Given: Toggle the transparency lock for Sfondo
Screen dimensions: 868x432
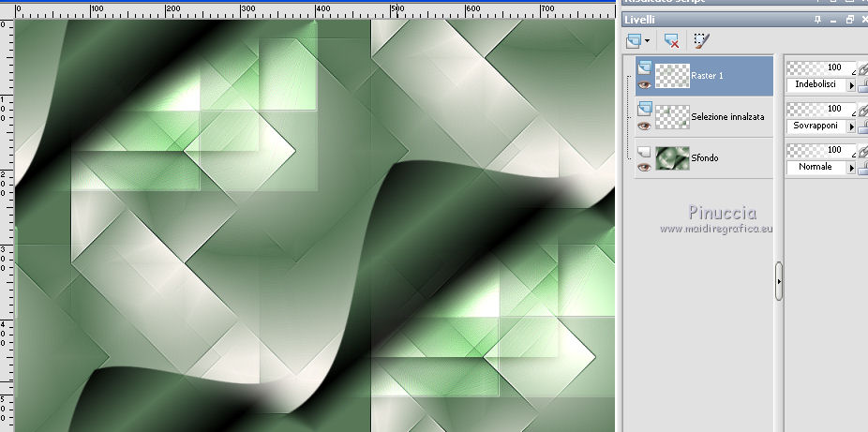Looking at the screenshot, I should 863,168.
